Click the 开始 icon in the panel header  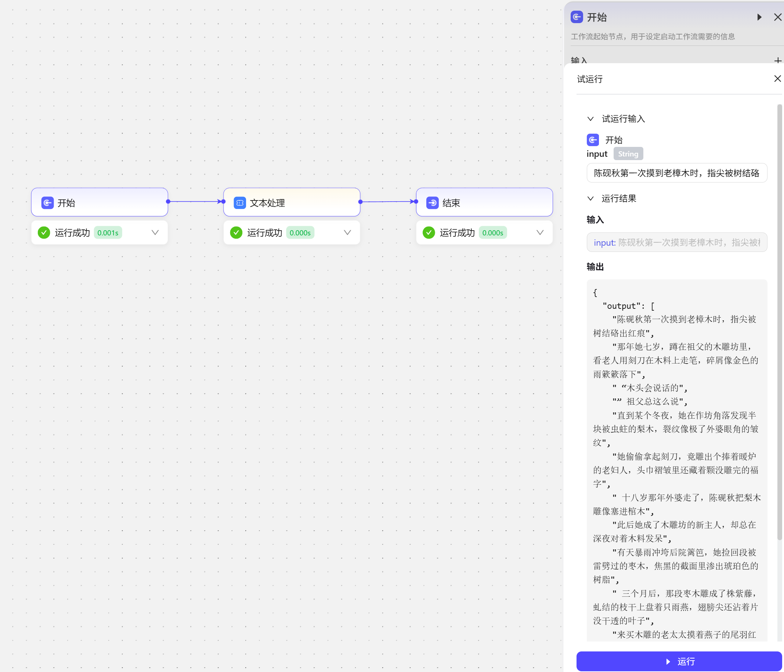[576, 17]
